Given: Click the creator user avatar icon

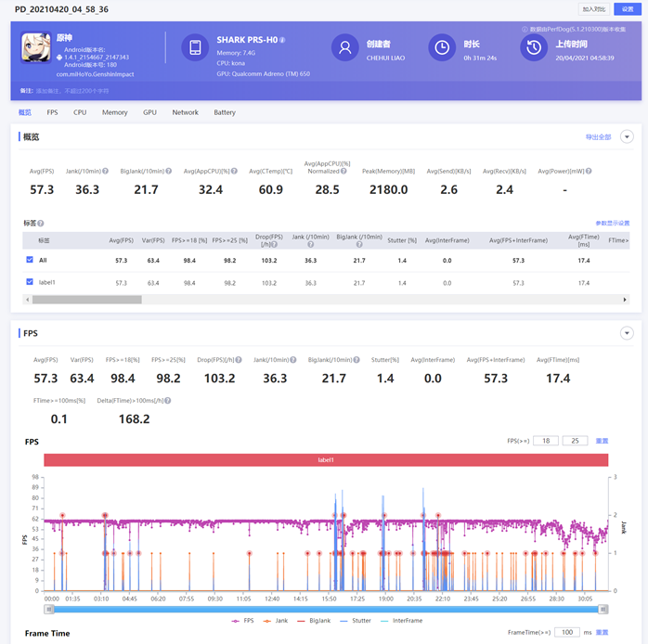Looking at the screenshot, I should [x=345, y=48].
